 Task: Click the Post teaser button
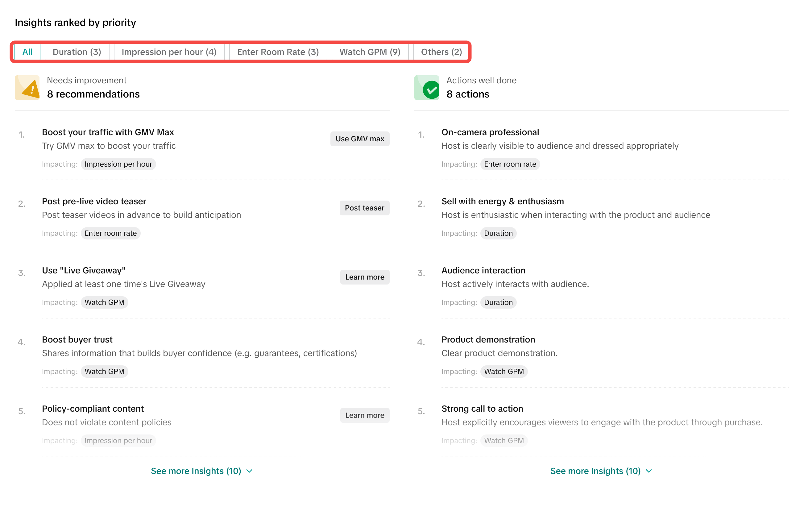coord(364,208)
